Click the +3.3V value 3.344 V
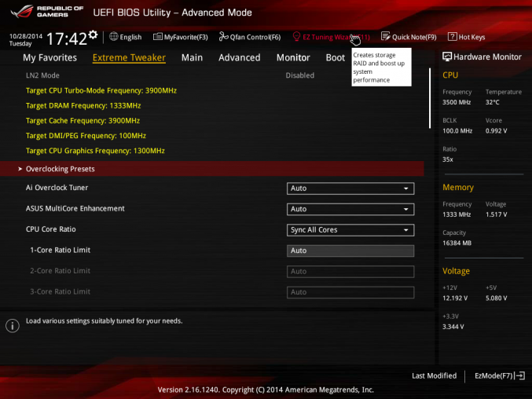The image size is (532, 399). pos(453,327)
